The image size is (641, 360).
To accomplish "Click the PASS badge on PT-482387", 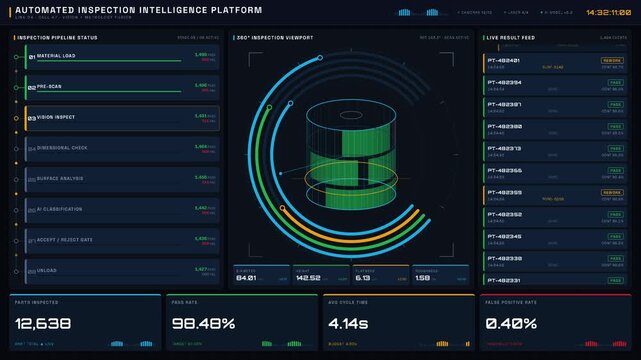I will [x=616, y=105].
